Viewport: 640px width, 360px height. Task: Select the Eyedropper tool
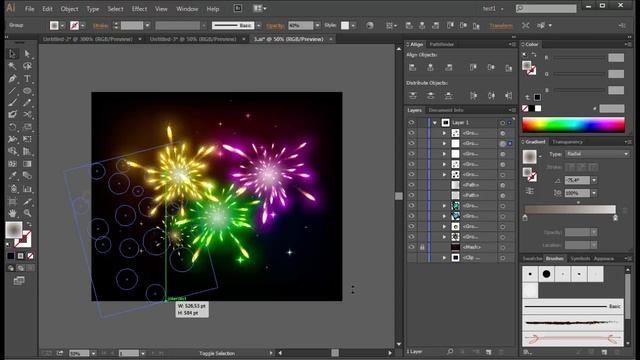pos(12,176)
